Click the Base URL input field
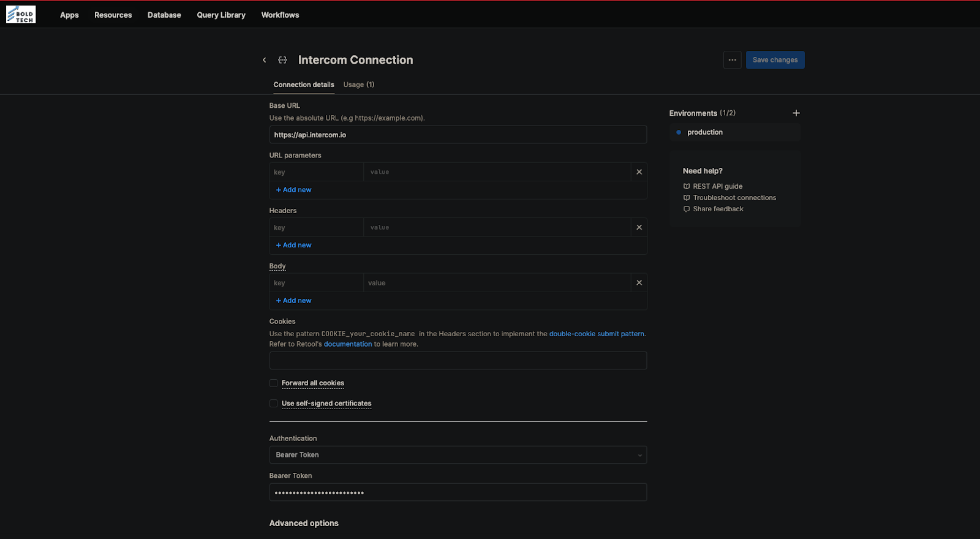 (458, 135)
